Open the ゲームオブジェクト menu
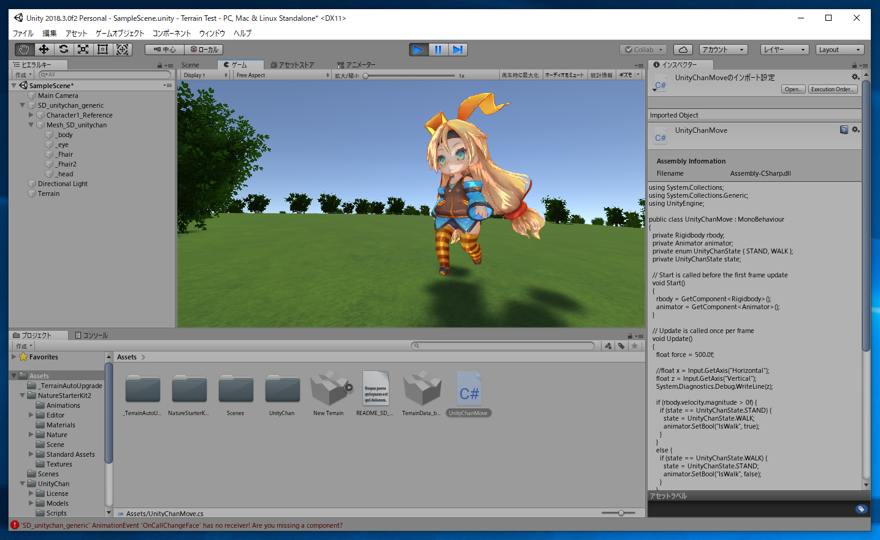Screen dimensions: 880x540 (x=120, y=33)
